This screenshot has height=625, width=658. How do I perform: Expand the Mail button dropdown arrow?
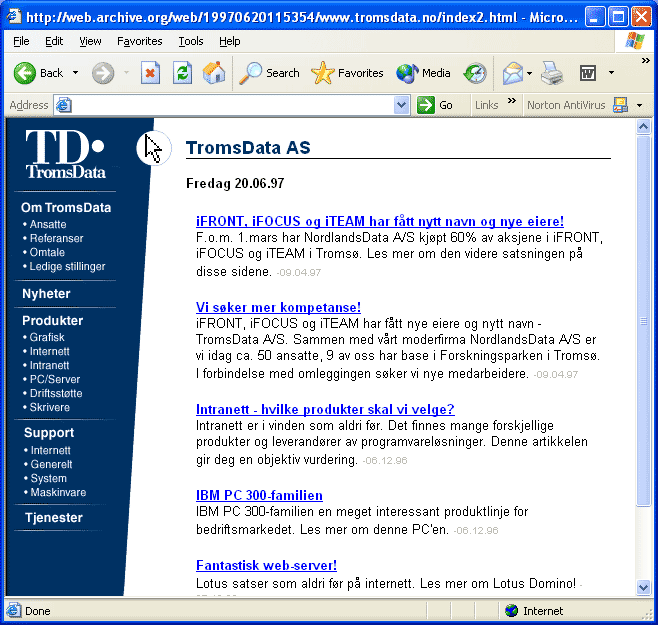[529, 73]
